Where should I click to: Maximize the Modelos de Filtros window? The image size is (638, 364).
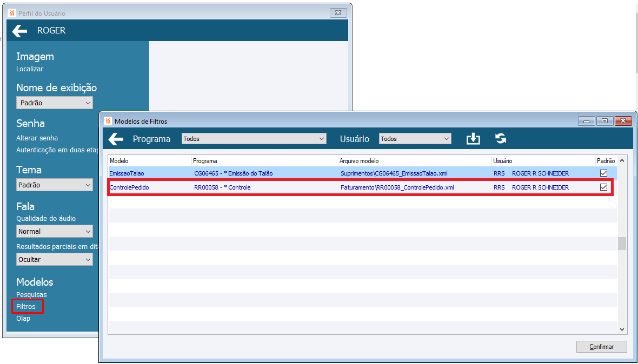click(x=604, y=121)
